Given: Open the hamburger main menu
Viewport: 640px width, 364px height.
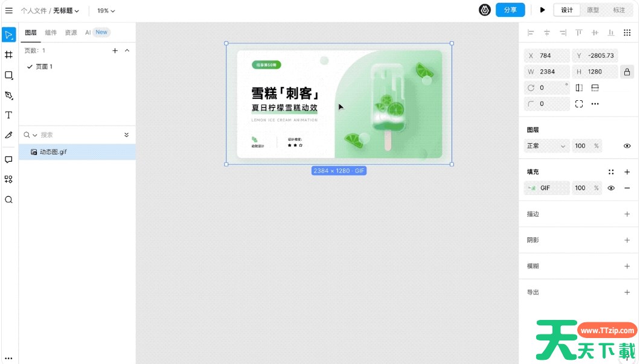Looking at the screenshot, I should pyautogui.click(x=8, y=10).
